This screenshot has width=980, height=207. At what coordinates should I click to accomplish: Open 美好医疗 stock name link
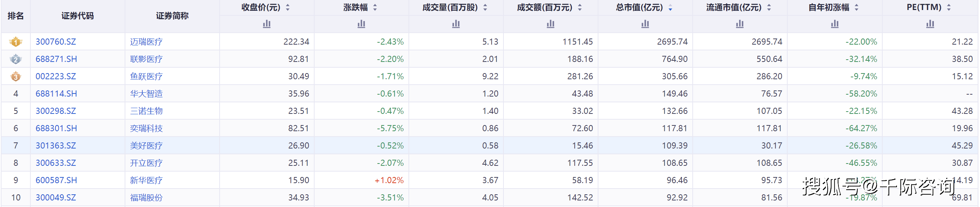point(146,145)
